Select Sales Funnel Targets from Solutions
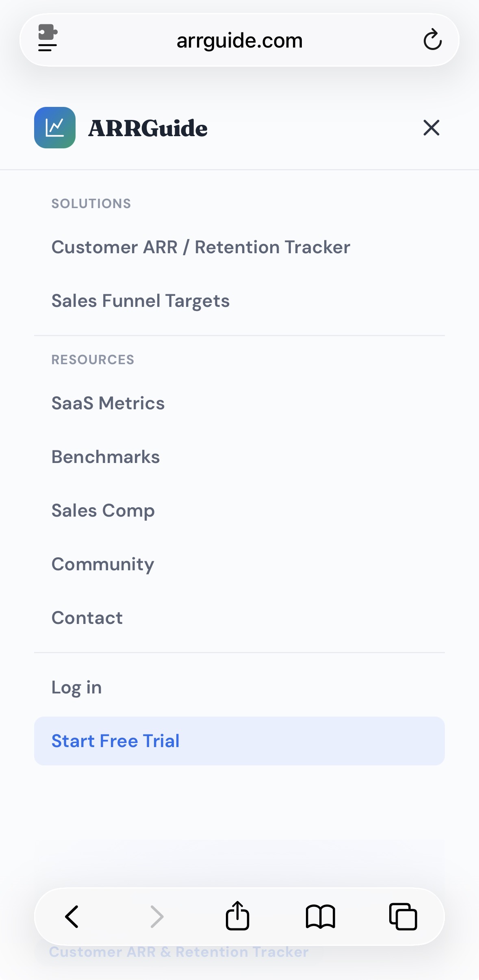 click(141, 301)
